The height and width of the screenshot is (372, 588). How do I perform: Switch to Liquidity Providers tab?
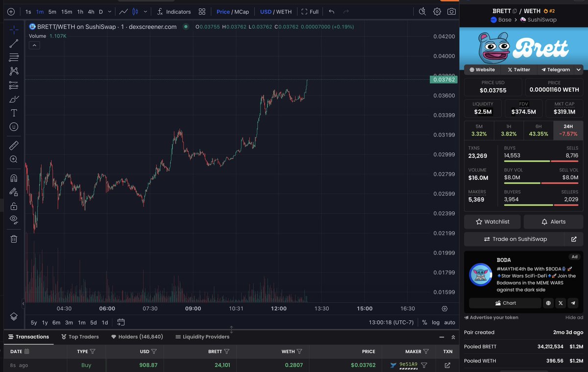202,337
